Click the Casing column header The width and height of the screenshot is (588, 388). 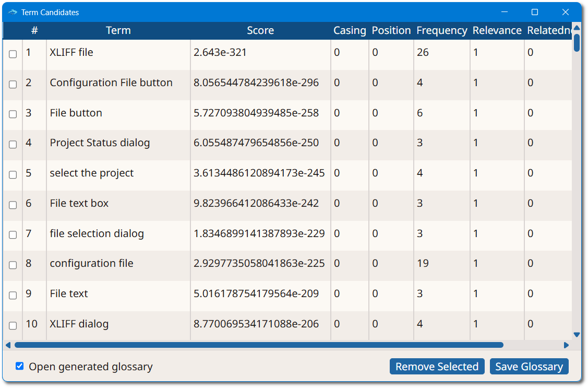[350, 30]
